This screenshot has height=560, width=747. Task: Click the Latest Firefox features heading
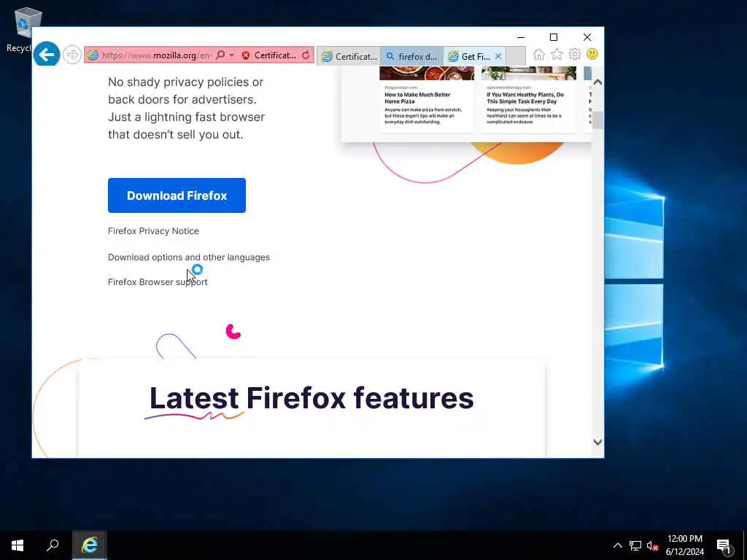point(311,398)
